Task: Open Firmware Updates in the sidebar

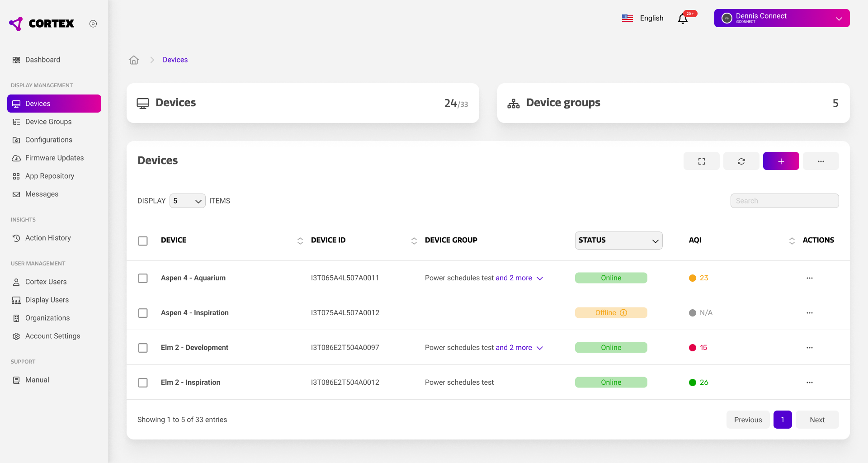Action: coord(54,158)
